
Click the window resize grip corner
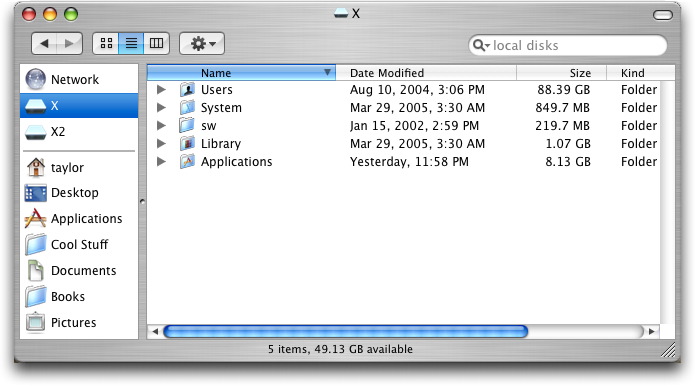[x=668, y=349]
